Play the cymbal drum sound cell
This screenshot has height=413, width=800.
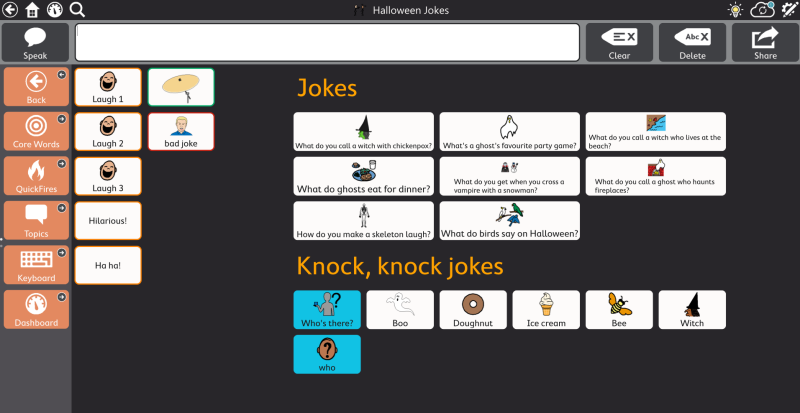click(x=181, y=87)
